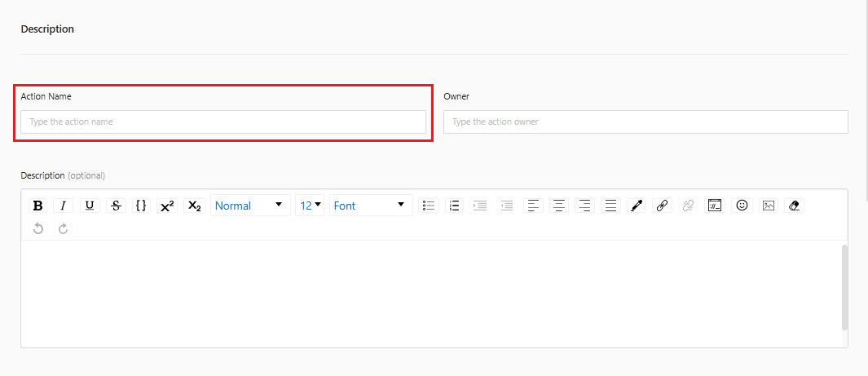The image size is (868, 376).
Task: Open the text color picker
Action: 637,206
